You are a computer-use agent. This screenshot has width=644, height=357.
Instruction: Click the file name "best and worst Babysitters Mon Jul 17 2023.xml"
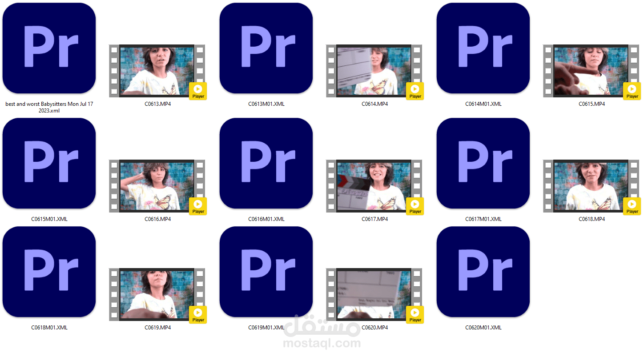[x=49, y=107]
